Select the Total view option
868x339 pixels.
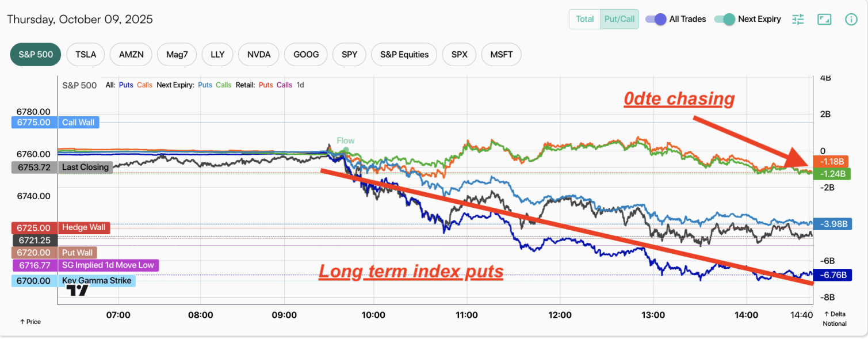coord(585,19)
